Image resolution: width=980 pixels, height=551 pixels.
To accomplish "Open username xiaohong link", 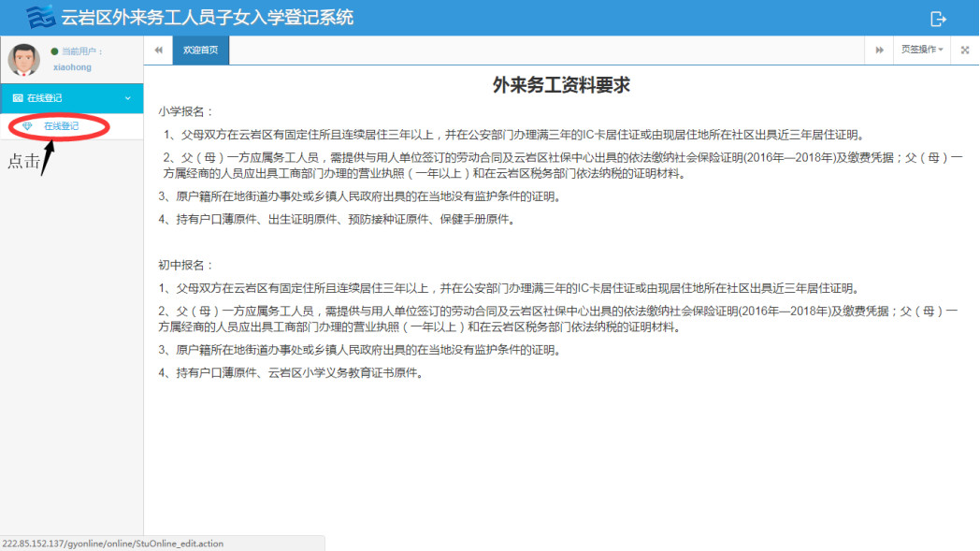I will click(72, 67).
